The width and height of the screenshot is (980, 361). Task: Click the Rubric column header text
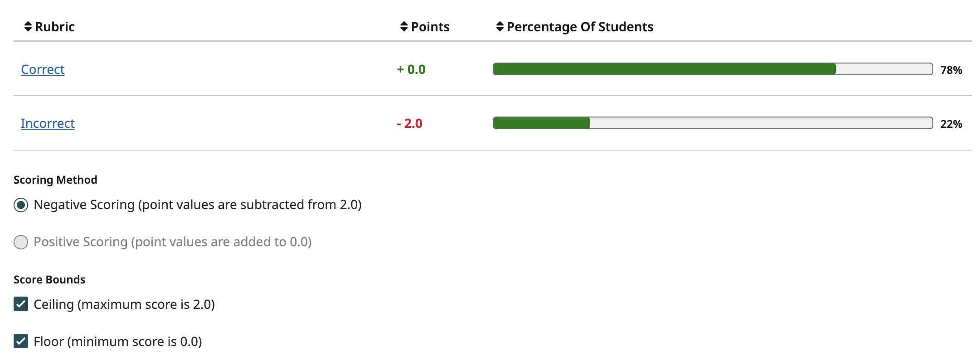55,27
